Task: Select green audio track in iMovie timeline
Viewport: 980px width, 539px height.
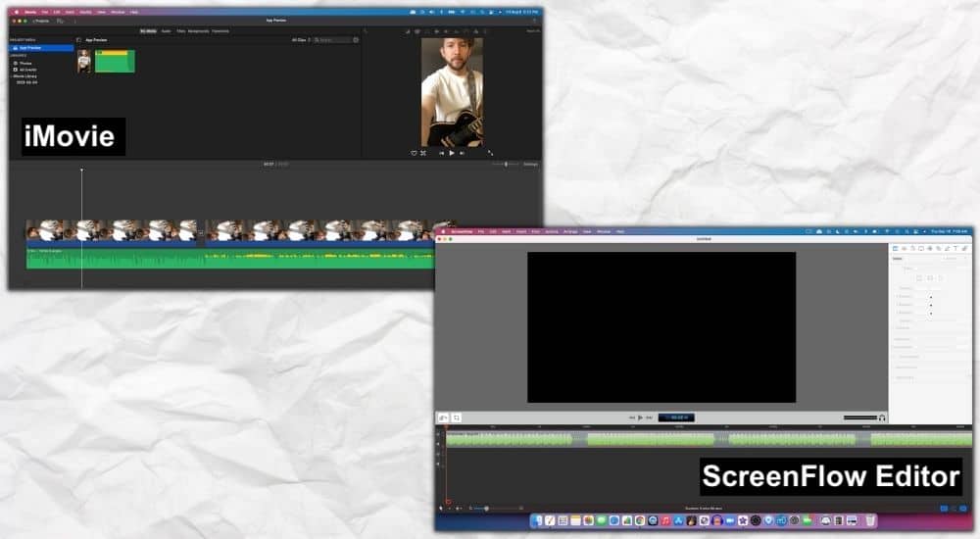Action: point(230,259)
